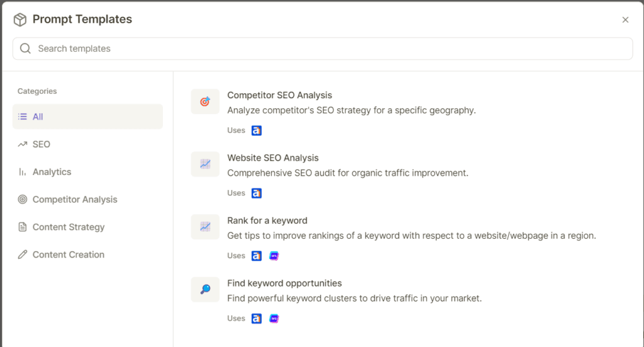Close the Prompt Templates dialog
Image resolution: width=644 pixels, height=347 pixels.
click(625, 20)
